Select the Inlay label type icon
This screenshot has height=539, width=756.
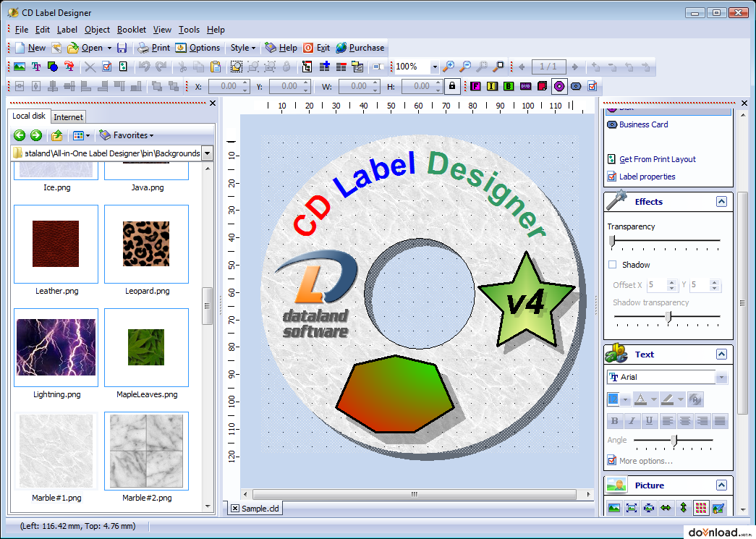492,86
